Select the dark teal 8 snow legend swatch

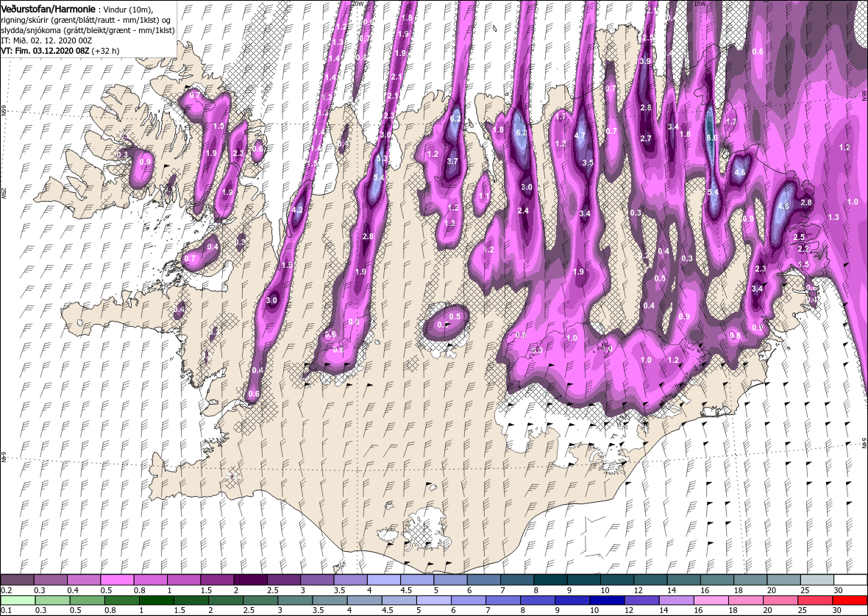tap(551, 580)
